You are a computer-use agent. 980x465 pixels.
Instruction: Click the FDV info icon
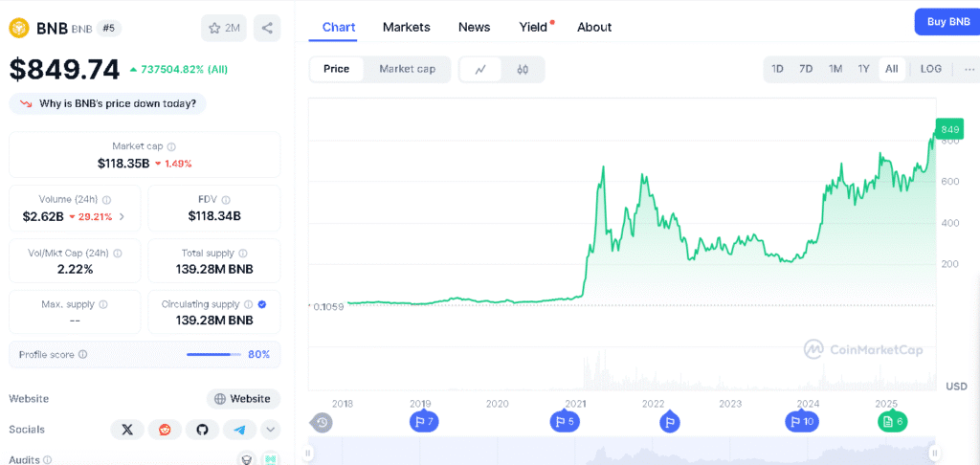coord(226,200)
